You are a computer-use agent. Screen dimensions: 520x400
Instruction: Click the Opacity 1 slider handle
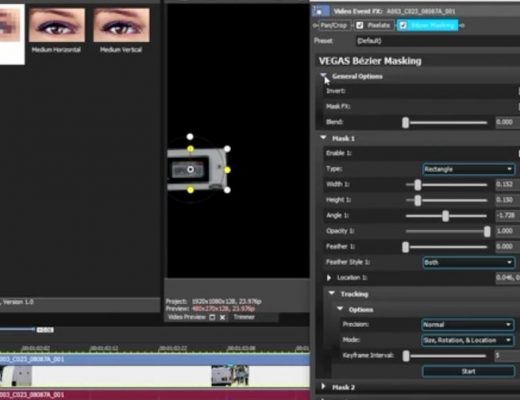[x=487, y=231]
